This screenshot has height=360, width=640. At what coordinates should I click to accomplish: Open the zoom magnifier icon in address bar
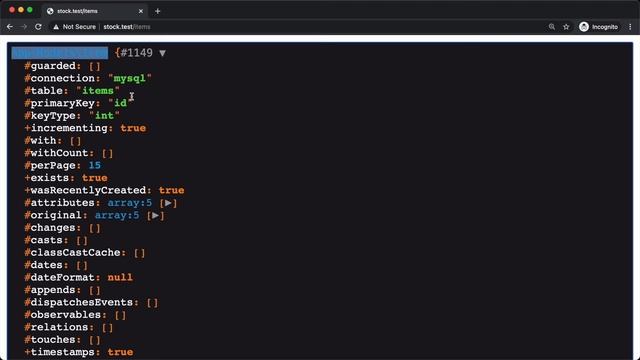(x=552, y=27)
